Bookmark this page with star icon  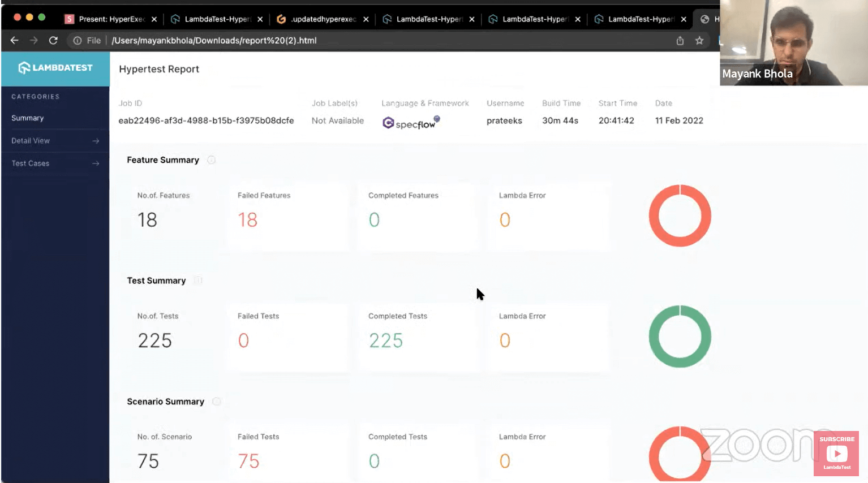(x=699, y=41)
